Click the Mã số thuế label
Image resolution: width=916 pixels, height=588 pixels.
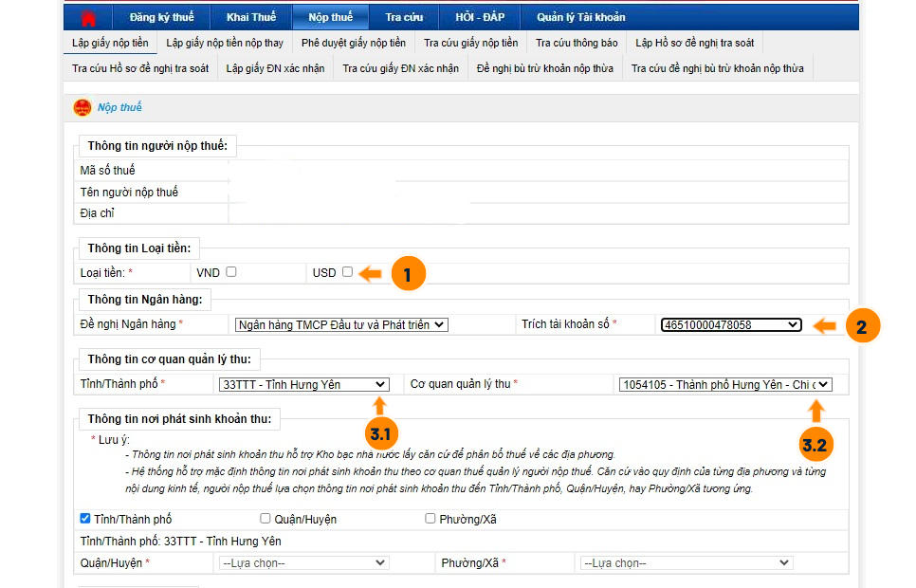pyautogui.click(x=107, y=170)
